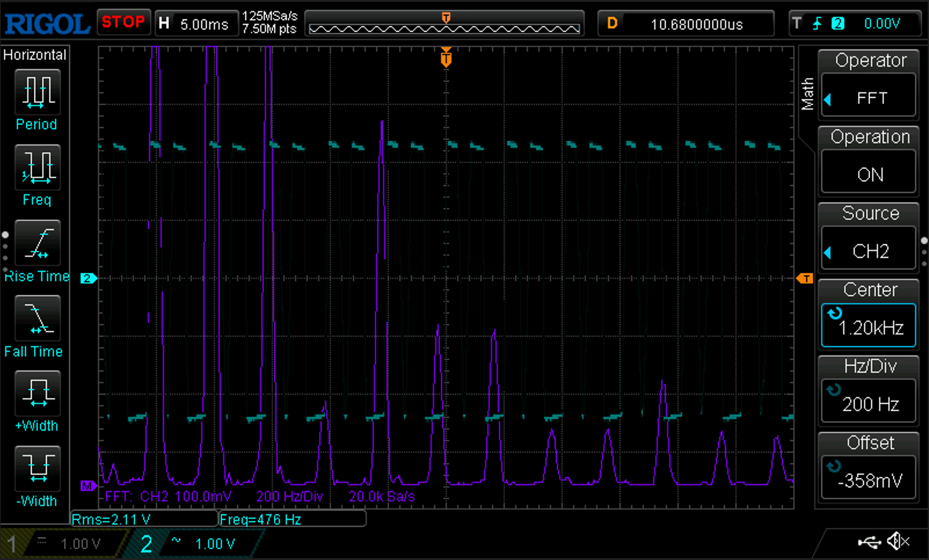Select the -Width measurement icon
Viewport: 929px width, 560px height.
37,468
